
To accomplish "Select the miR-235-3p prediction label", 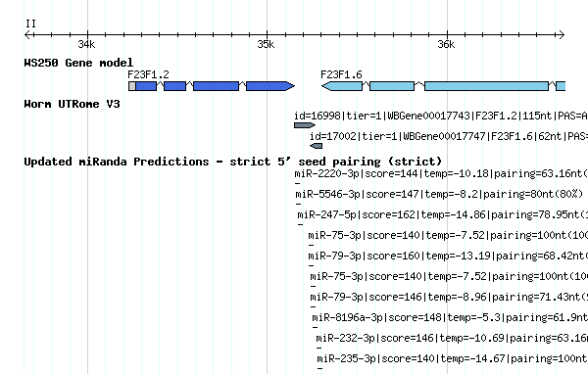I will pyautogui.click(x=452, y=358).
